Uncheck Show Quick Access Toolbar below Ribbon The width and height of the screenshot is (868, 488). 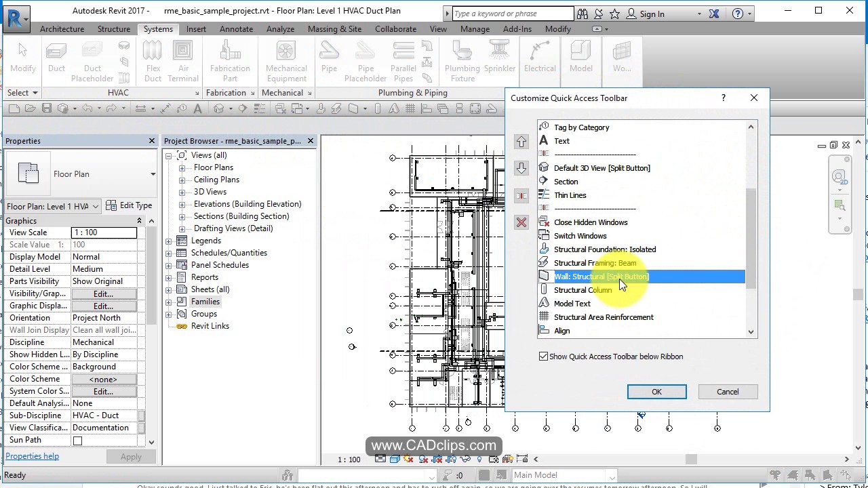(543, 356)
